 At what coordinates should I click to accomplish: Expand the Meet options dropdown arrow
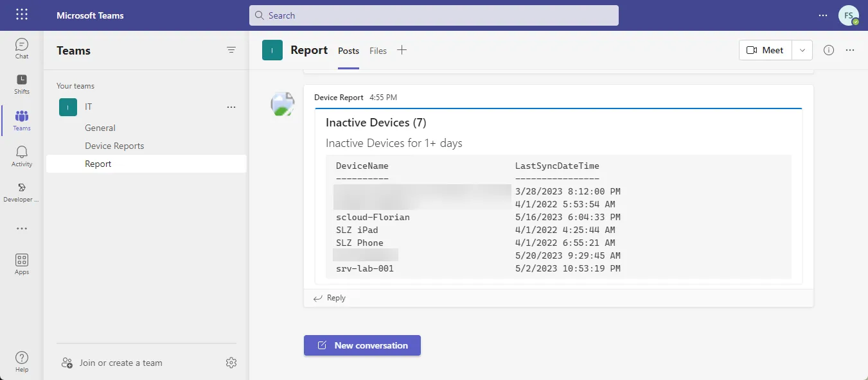pos(802,50)
